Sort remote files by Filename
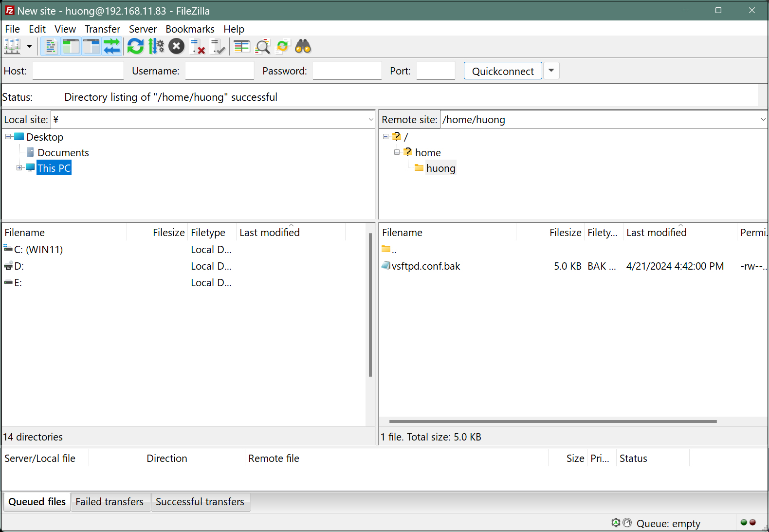The height and width of the screenshot is (532, 769). 448,233
